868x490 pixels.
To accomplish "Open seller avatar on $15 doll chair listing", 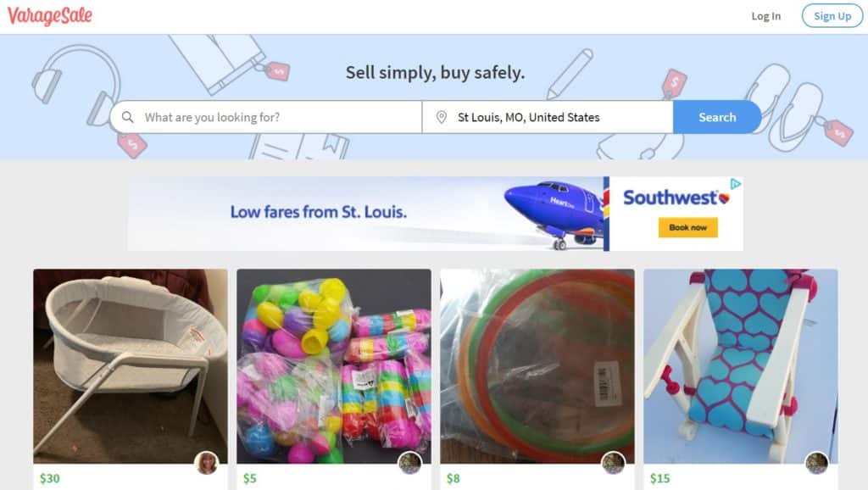I will tap(816, 463).
